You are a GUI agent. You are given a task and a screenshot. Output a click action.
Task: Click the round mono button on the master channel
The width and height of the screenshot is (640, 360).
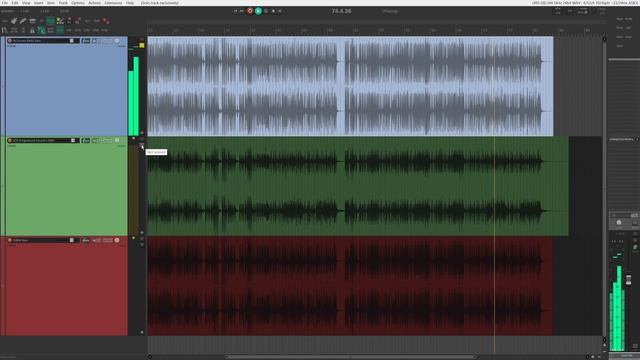619,222
